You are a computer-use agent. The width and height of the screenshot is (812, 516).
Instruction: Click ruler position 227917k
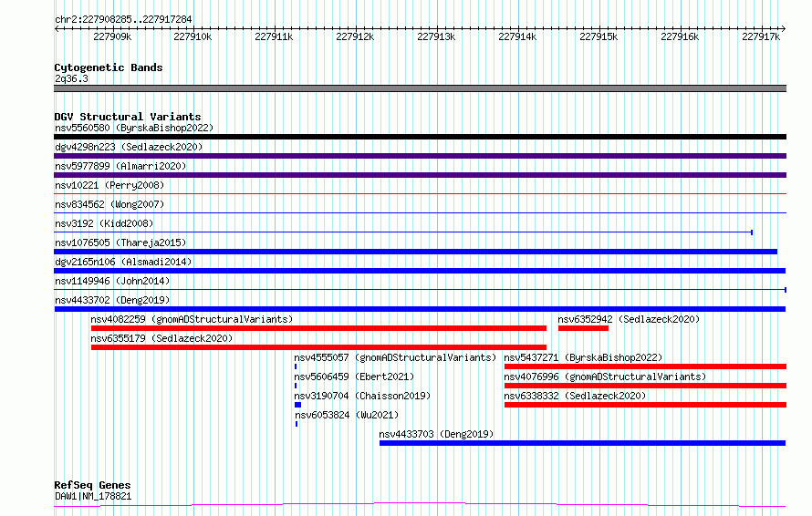761,36
